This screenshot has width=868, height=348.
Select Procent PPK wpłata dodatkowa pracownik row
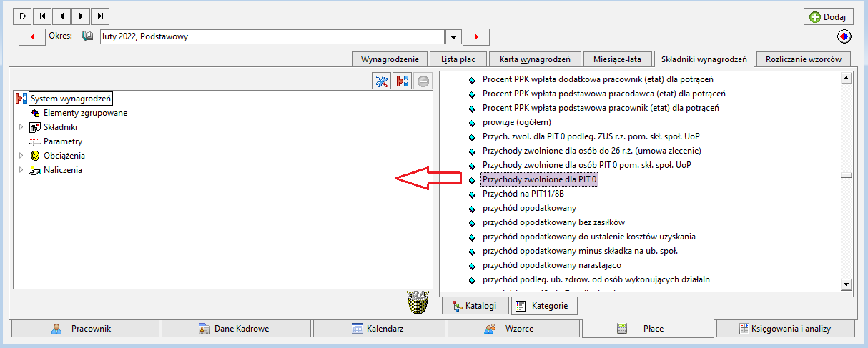[x=598, y=79]
